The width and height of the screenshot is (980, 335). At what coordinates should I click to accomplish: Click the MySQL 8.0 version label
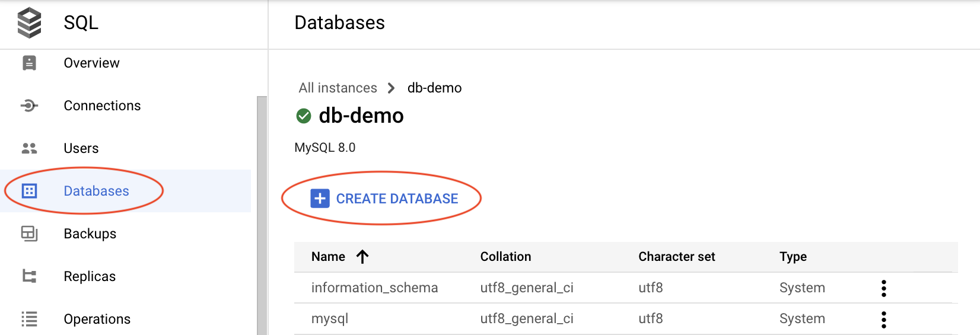pos(325,148)
